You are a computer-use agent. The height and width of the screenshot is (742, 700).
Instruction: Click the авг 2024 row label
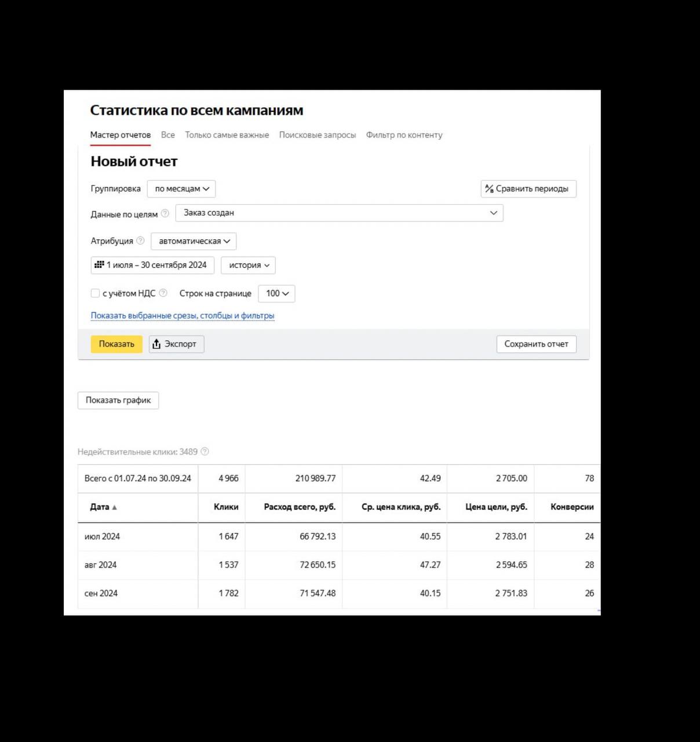[100, 565]
